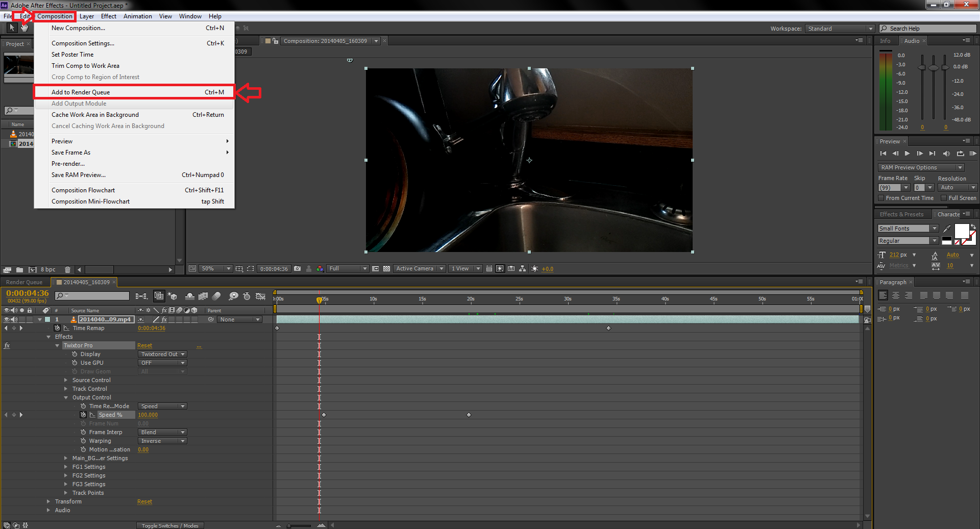This screenshot has height=529, width=980.
Task: Toggle audio mute on the 20140405 layer
Action: tap(13, 319)
